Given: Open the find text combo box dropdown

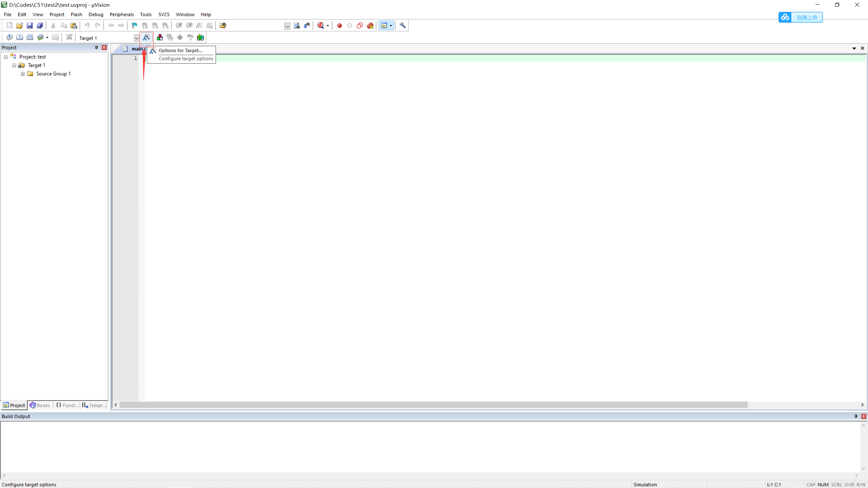Looking at the screenshot, I should point(287,26).
